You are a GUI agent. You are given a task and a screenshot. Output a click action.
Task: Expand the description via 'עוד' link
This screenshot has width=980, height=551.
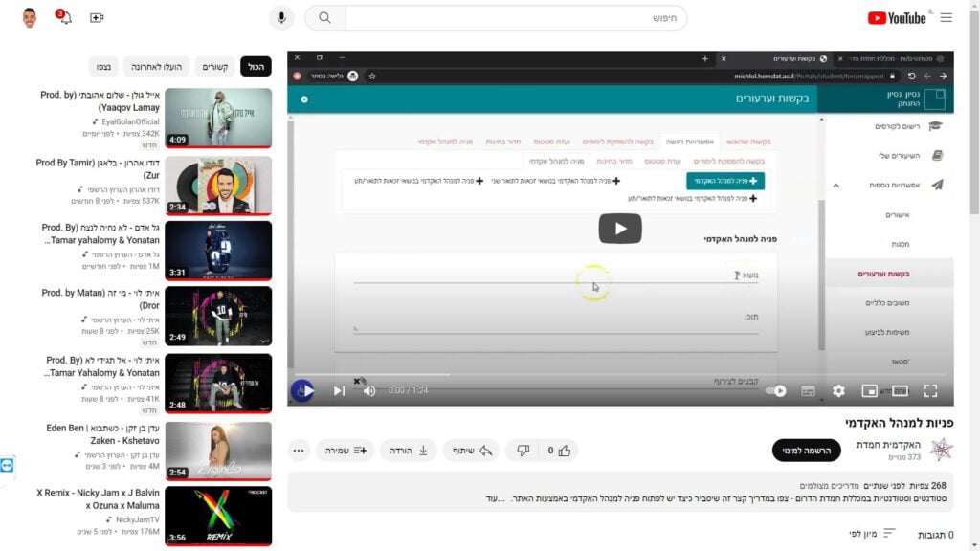tap(494, 498)
